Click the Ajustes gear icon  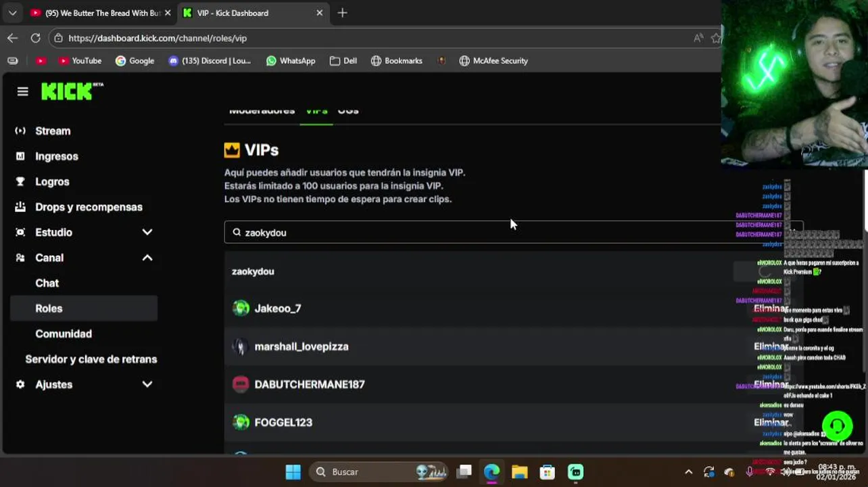point(20,384)
